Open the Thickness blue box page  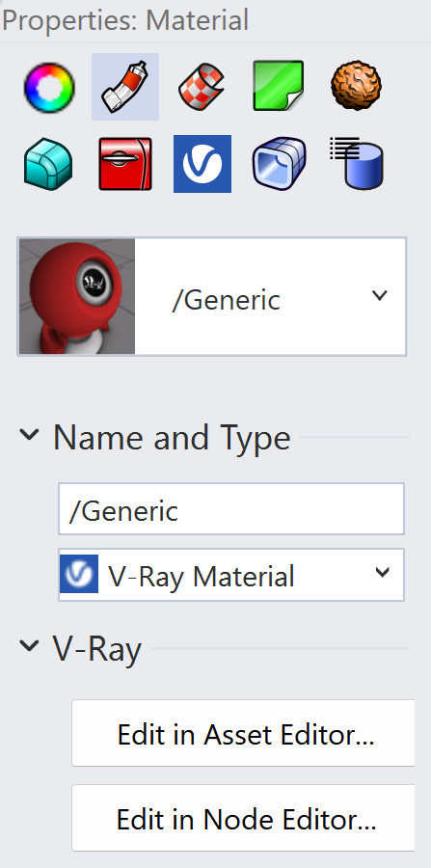(x=279, y=164)
